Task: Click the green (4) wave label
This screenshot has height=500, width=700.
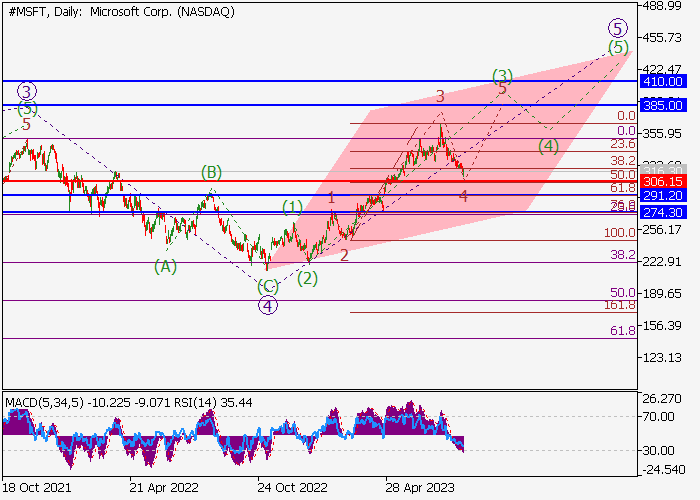Action: click(548, 146)
